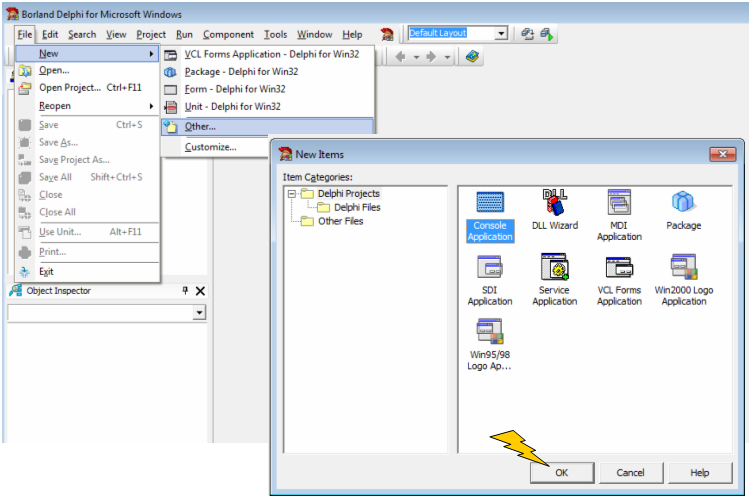Close the Object Inspector panel
Screen dimensions: 751x498
click(x=200, y=291)
